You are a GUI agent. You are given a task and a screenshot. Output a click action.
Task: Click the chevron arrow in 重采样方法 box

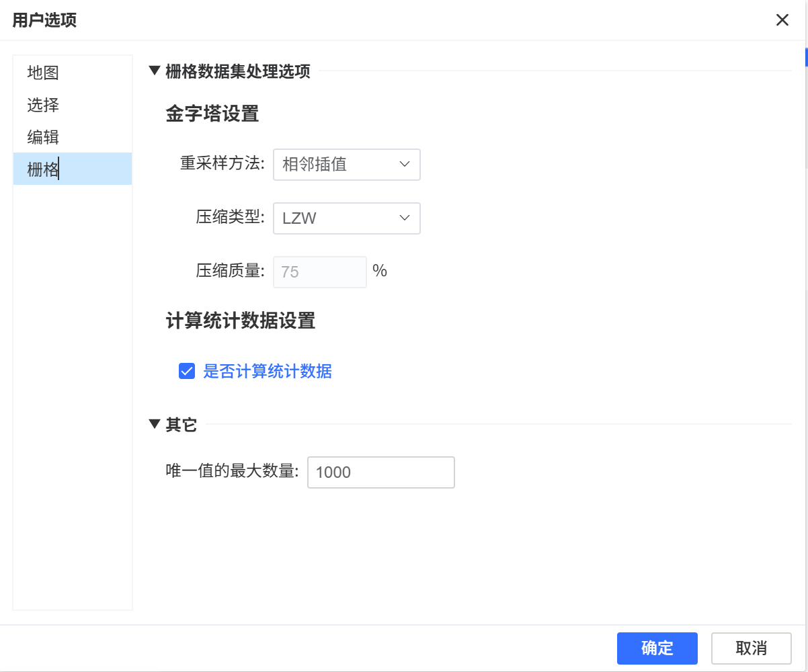(404, 164)
